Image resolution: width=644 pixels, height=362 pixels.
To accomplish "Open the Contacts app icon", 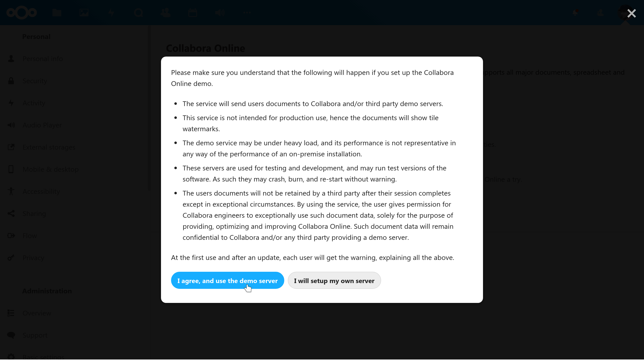I will click(x=166, y=13).
